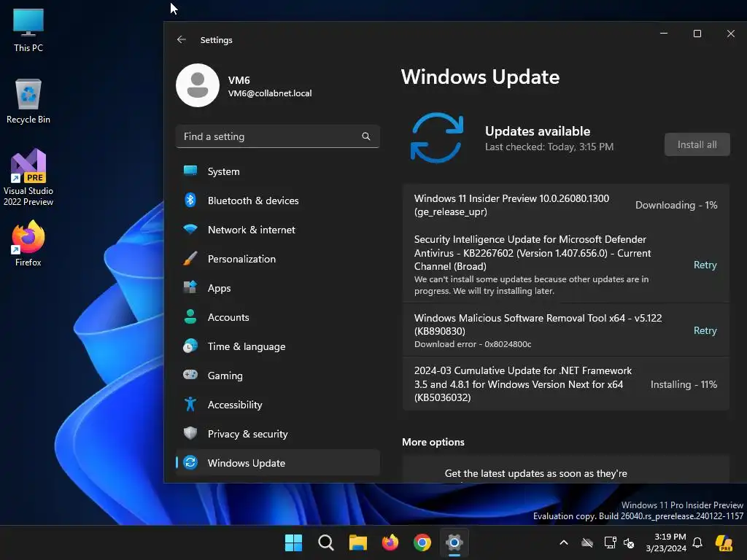This screenshot has height=560, width=747.
Task: Click the Download error - 0x8024800c text
Action: (473, 344)
